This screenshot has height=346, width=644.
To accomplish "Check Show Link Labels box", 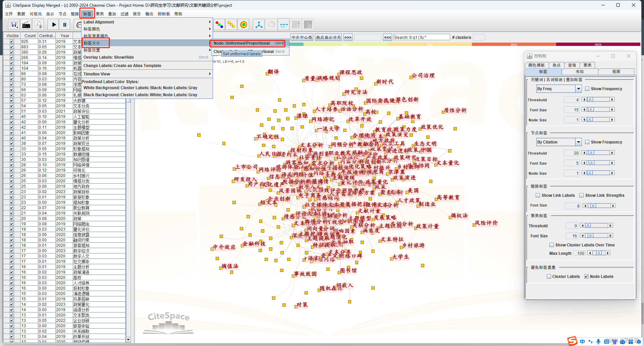I will pos(538,195).
